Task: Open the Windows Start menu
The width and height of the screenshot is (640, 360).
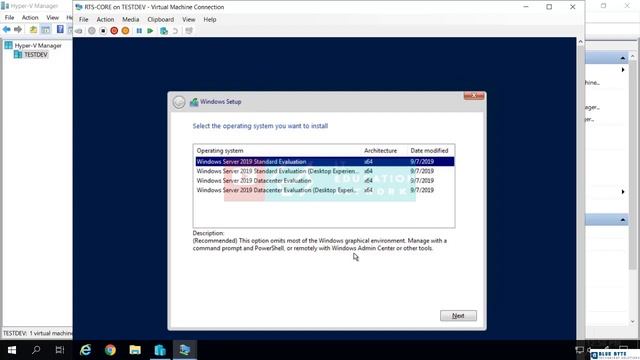Action: (12, 350)
